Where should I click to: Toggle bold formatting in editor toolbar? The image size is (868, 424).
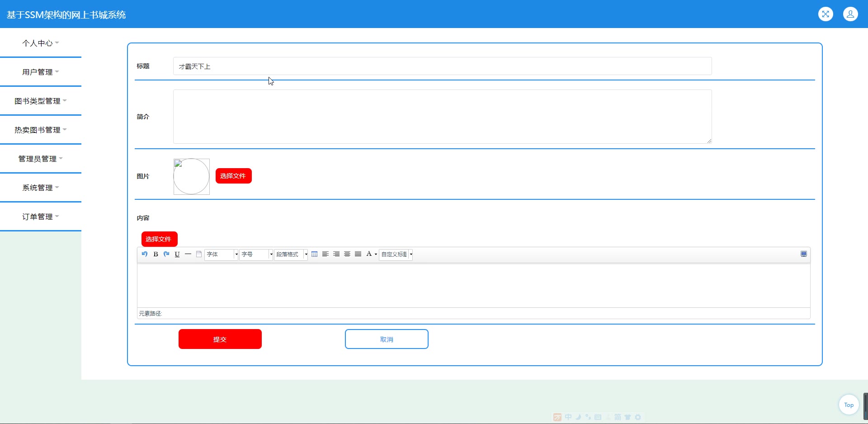(x=156, y=254)
